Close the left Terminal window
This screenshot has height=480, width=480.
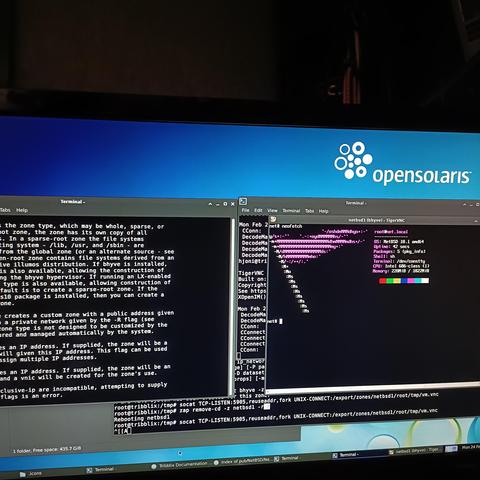[233, 204]
